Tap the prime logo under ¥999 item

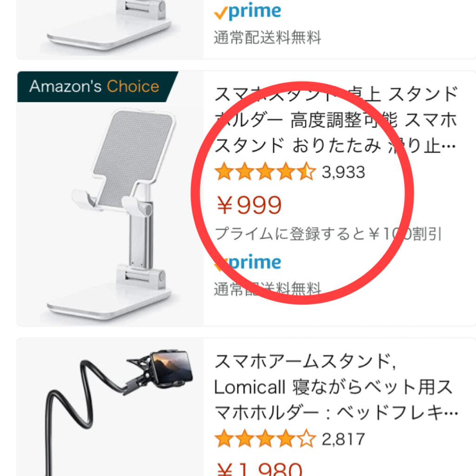click(248, 262)
